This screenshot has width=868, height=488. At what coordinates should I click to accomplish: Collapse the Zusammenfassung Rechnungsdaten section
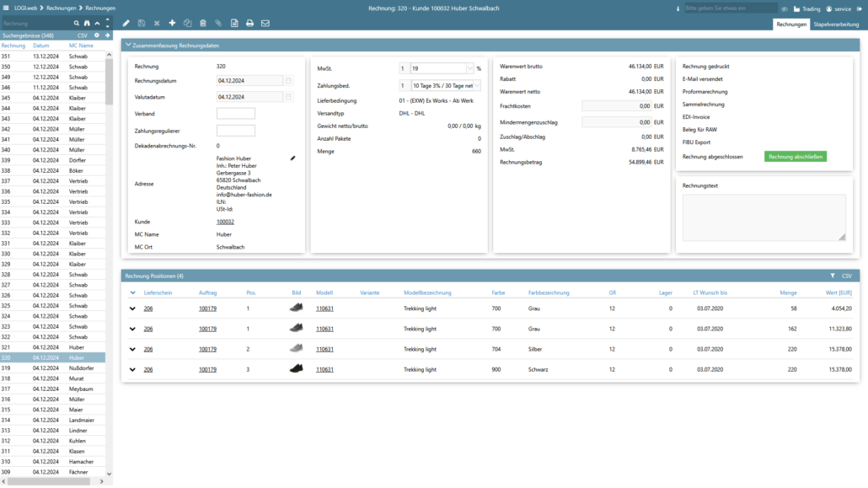tap(128, 44)
